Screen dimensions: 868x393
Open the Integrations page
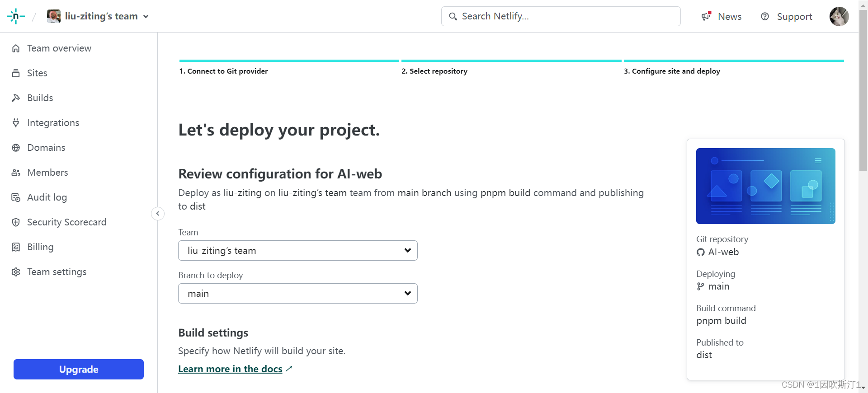pos(53,123)
